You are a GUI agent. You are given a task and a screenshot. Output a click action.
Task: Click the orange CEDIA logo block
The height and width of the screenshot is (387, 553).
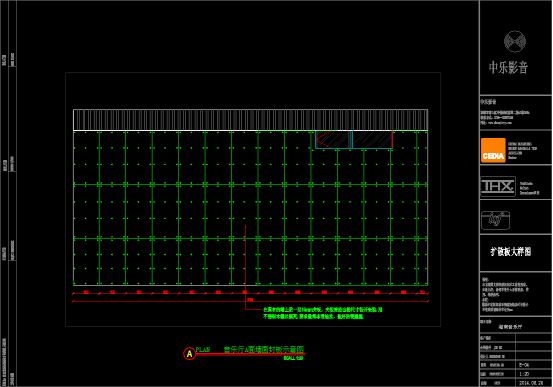click(x=493, y=150)
